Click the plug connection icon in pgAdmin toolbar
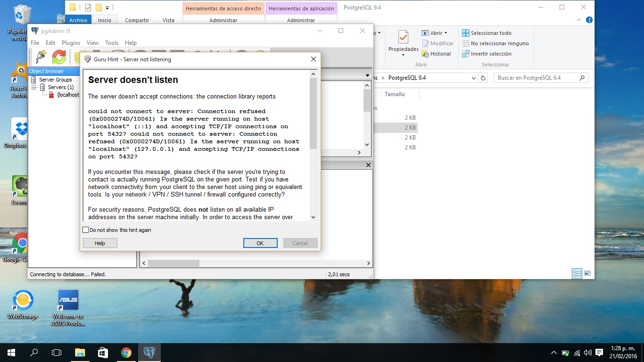 click(x=41, y=57)
